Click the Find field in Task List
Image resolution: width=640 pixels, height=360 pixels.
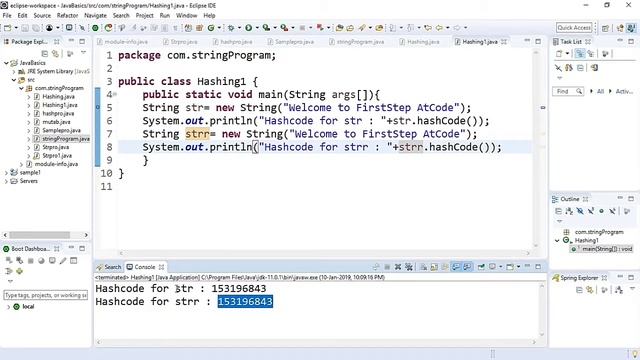[568, 91]
